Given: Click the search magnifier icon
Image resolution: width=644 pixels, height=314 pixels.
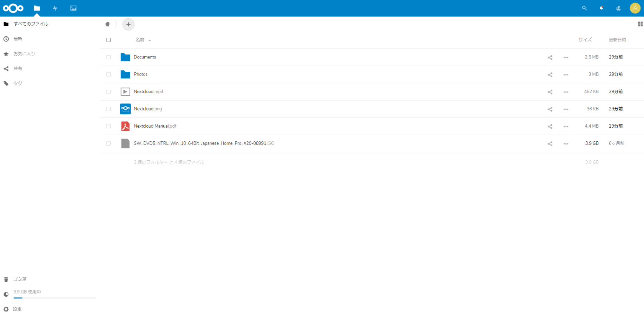Looking at the screenshot, I should tap(584, 8).
